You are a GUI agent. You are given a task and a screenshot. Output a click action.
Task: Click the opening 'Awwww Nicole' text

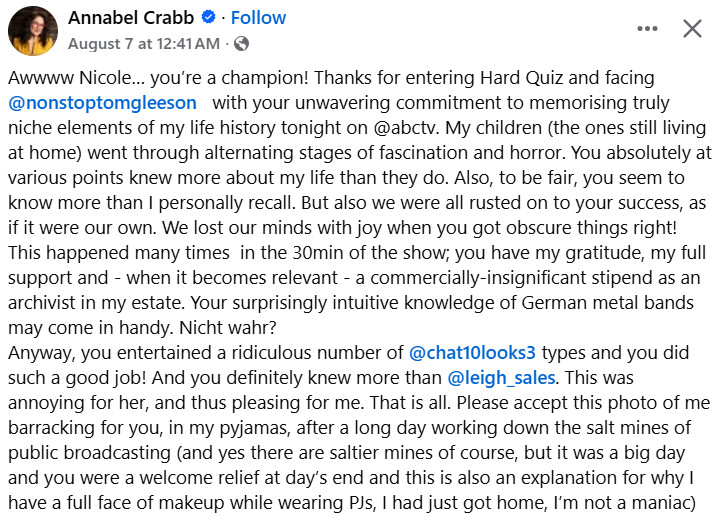click(x=66, y=77)
